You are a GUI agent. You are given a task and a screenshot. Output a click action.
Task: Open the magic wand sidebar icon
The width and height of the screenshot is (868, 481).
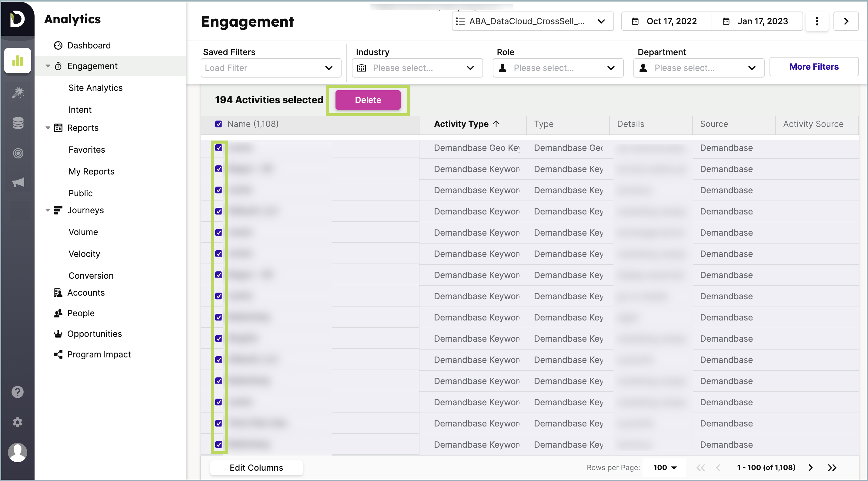(18, 92)
